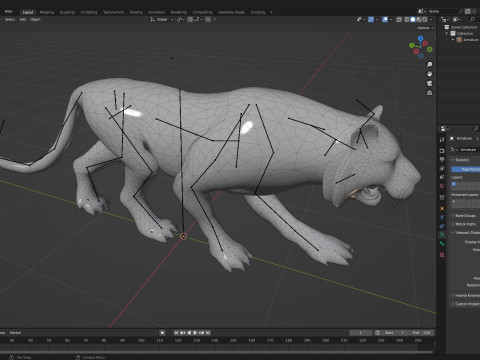Open the Output properties tab icon
This screenshot has width=480, height=360.
click(x=442, y=160)
